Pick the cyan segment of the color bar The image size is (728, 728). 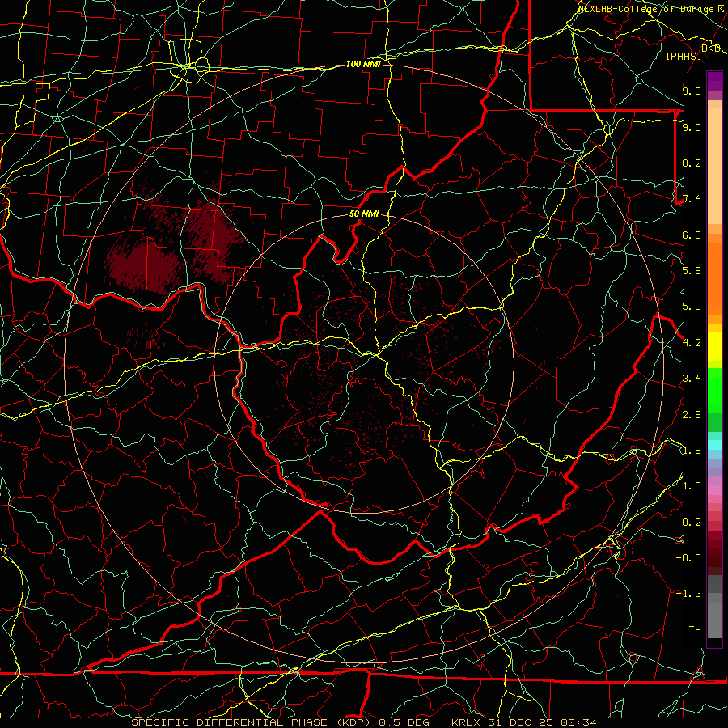pyautogui.click(x=714, y=444)
